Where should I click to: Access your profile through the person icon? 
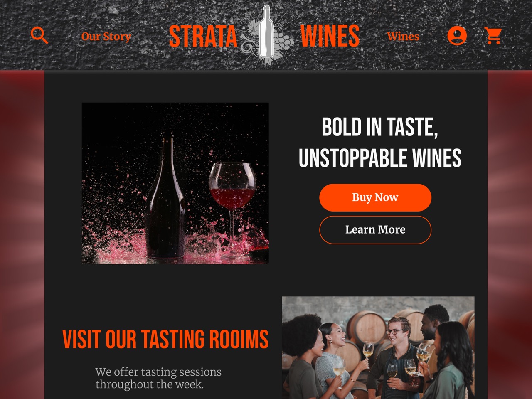(x=458, y=35)
